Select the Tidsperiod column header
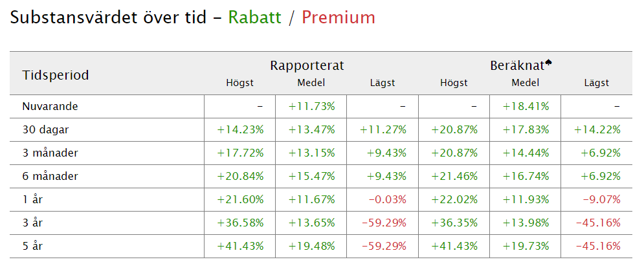 [56, 76]
